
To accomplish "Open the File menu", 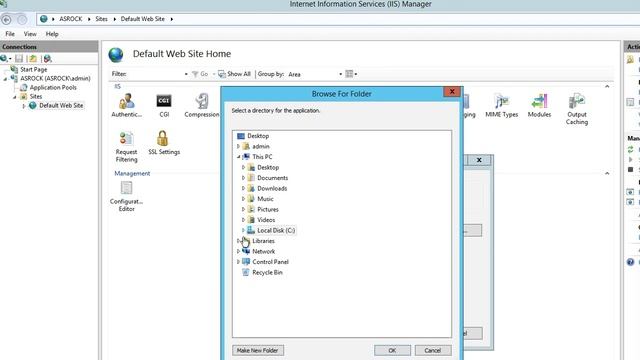I will pyautogui.click(x=10, y=34).
